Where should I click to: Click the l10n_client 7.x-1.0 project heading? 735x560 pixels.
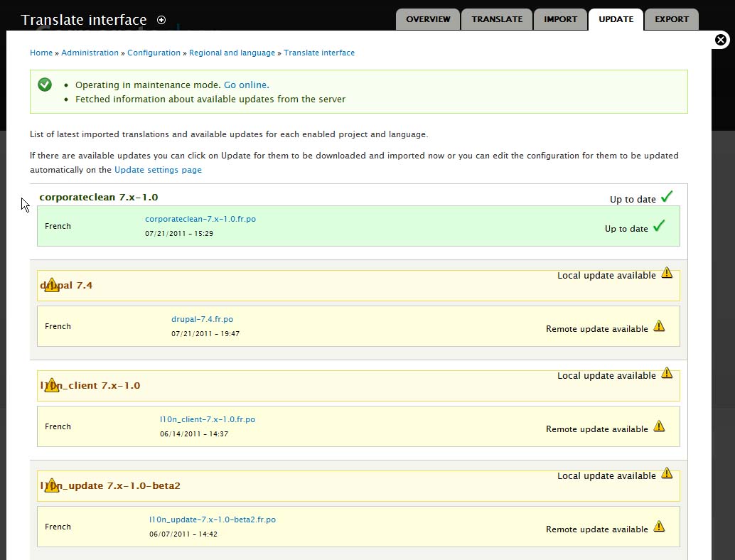coord(90,386)
